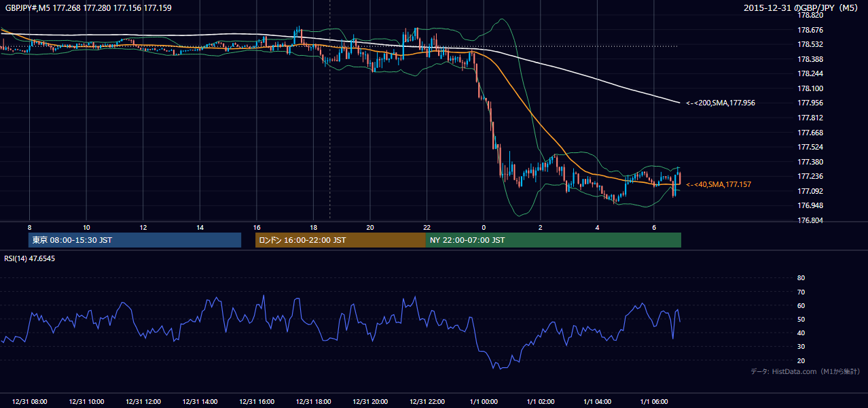
Task: Click price axis value 176.948
Action: click(x=810, y=205)
